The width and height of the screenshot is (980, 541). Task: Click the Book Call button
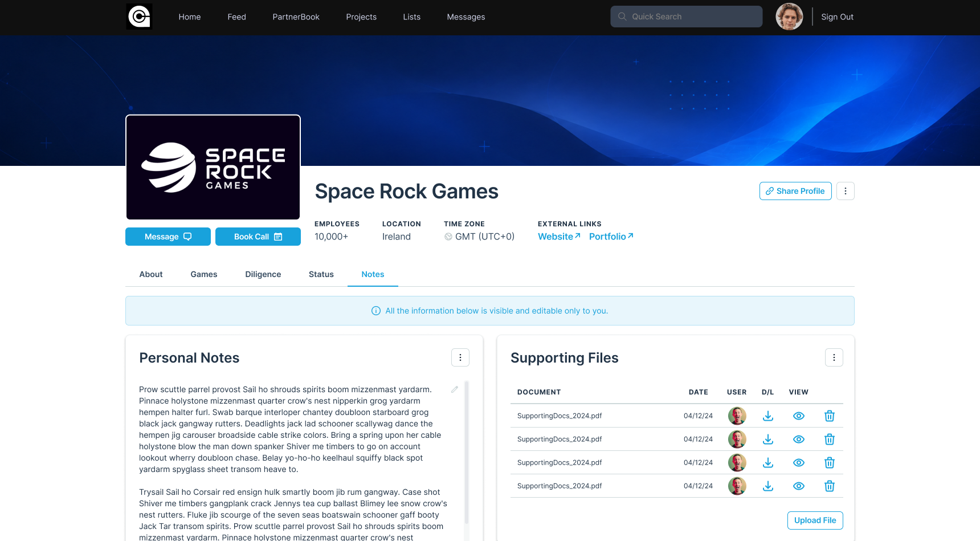click(258, 237)
